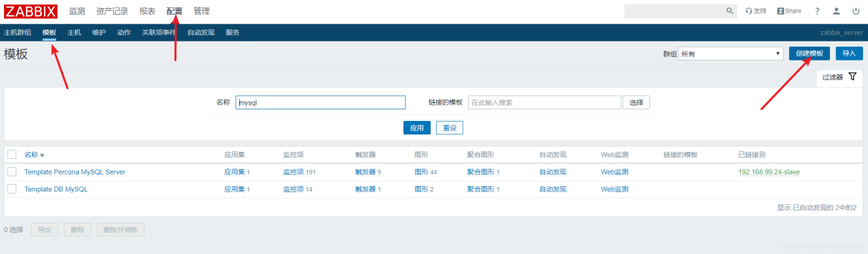Open 自动发现 of Template Percona MySQL Server
The image size is (868, 254).
pyautogui.click(x=553, y=172)
